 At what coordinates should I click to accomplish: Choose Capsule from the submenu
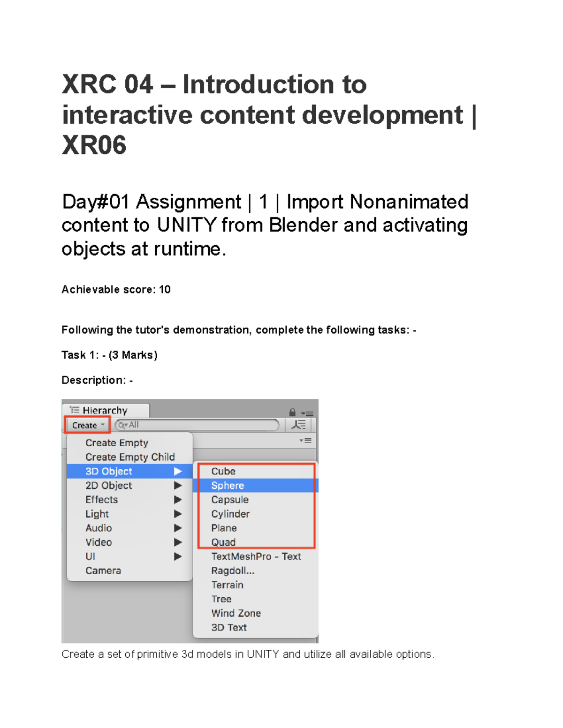coord(229,499)
